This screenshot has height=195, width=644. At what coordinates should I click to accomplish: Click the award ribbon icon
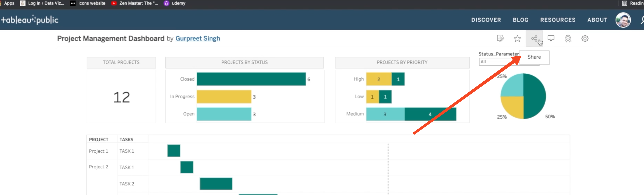coord(568,38)
